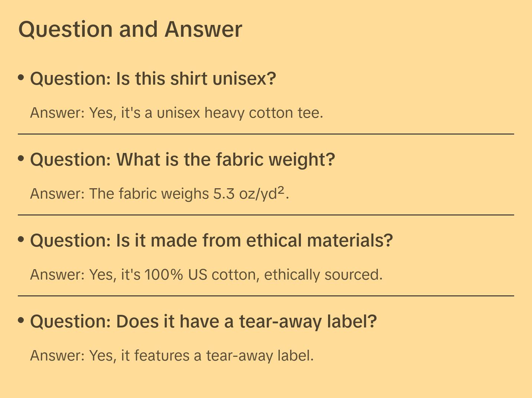Click the divider line below the fabric weight answer

pyautogui.click(x=266, y=215)
